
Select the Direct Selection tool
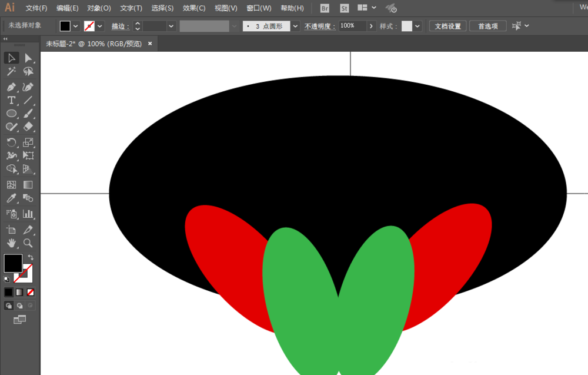point(28,58)
